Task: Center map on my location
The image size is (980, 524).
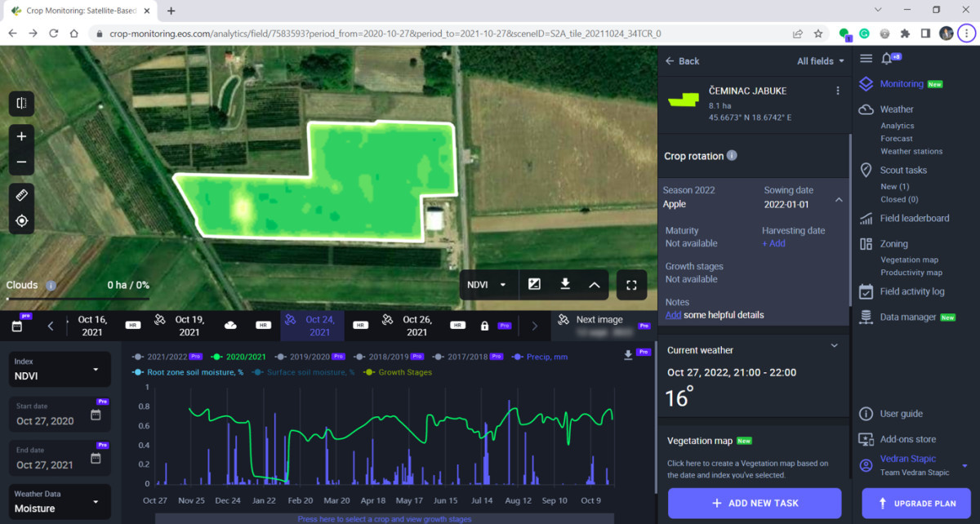Action: coord(21,221)
